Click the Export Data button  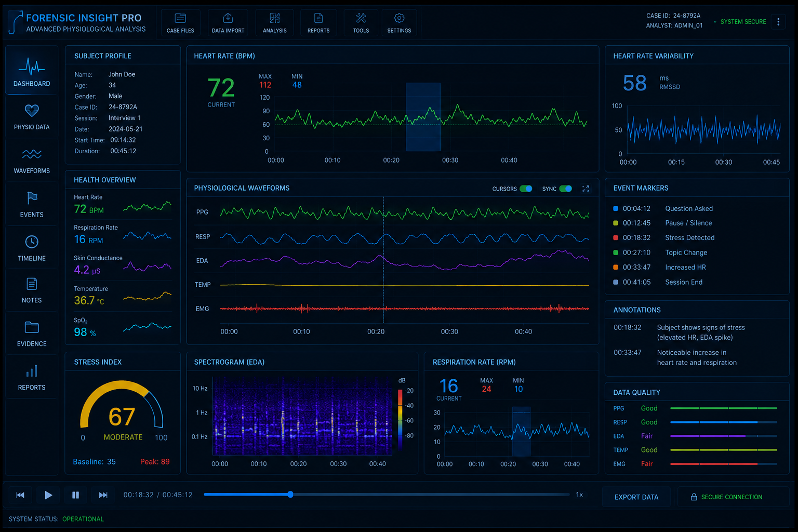coord(636,497)
